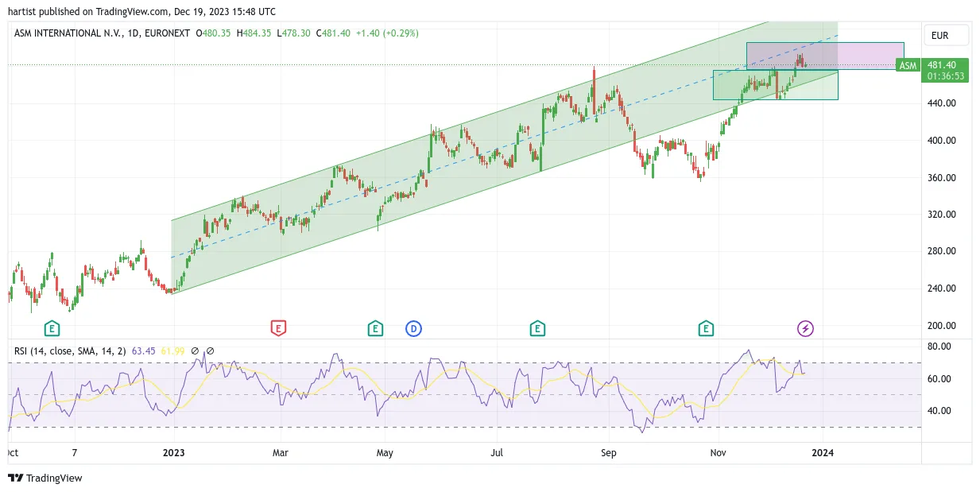Image resolution: width=980 pixels, height=492 pixels.
Task: Click the first null symbol in RSI legend
Action: pos(196,351)
